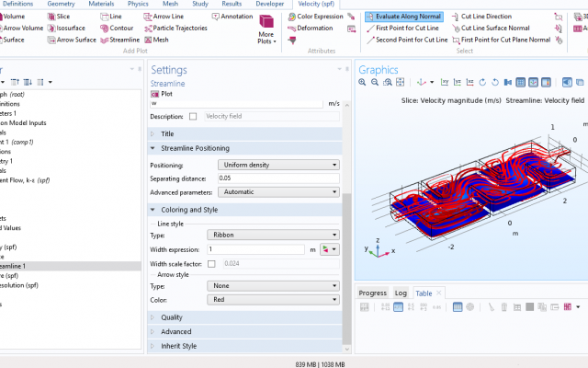Delete table icon in Table toolbar
The height and width of the screenshot is (368, 588).
click(504, 307)
